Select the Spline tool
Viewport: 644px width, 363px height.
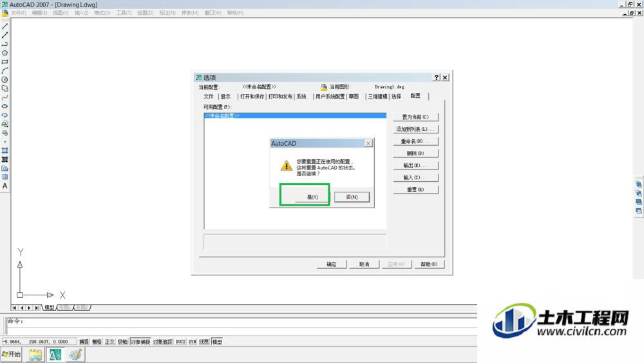click(5, 97)
